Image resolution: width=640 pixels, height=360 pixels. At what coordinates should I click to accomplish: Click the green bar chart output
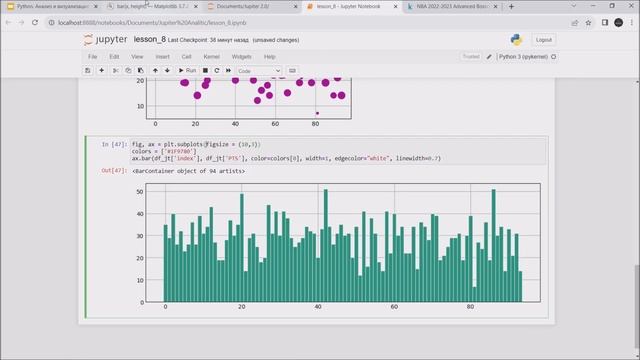tap(337, 247)
